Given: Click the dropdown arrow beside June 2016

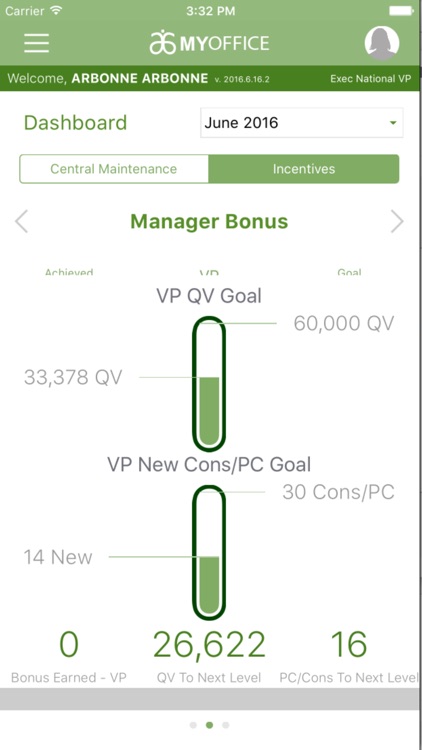Looking at the screenshot, I should coord(393,123).
